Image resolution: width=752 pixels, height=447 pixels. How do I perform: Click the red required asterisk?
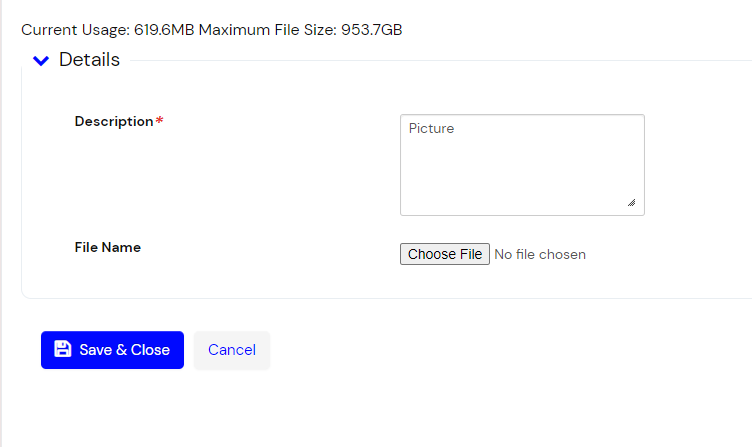tap(159, 122)
